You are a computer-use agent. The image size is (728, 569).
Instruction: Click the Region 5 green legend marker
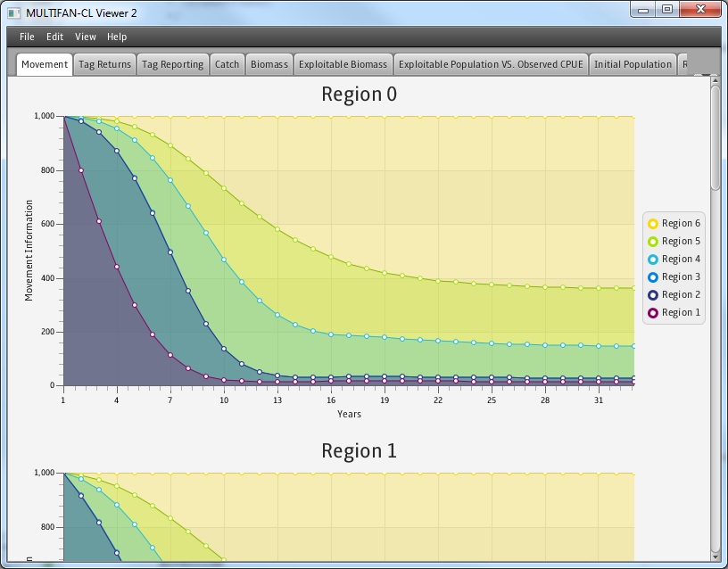653,242
